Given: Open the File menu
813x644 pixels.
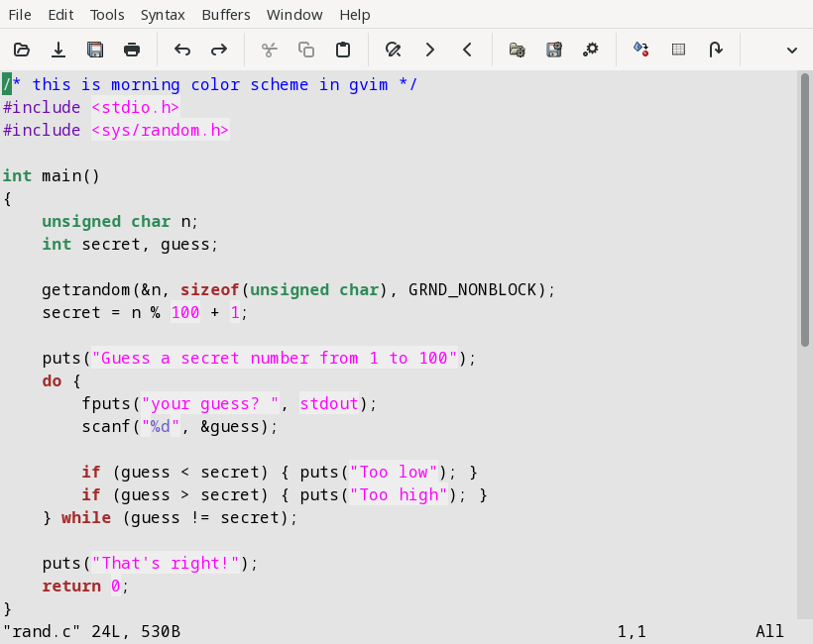Looking at the screenshot, I should point(20,15).
